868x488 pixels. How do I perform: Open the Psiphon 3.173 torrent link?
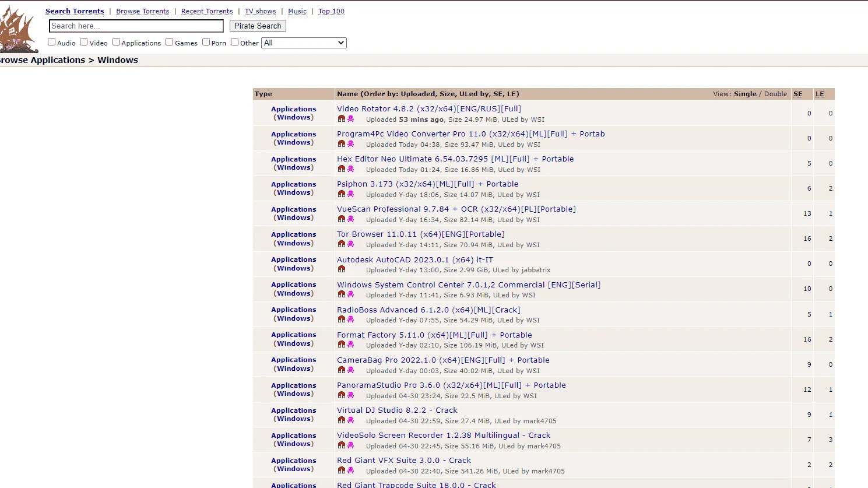[x=428, y=184]
